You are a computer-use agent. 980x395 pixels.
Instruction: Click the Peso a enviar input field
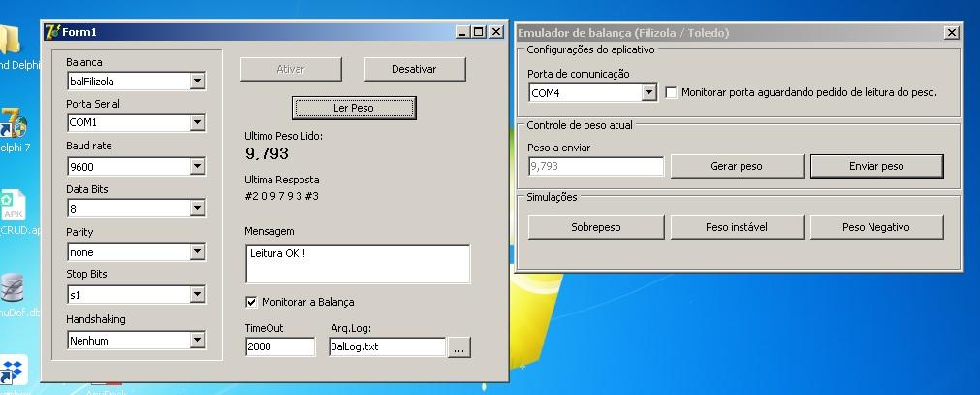click(595, 167)
